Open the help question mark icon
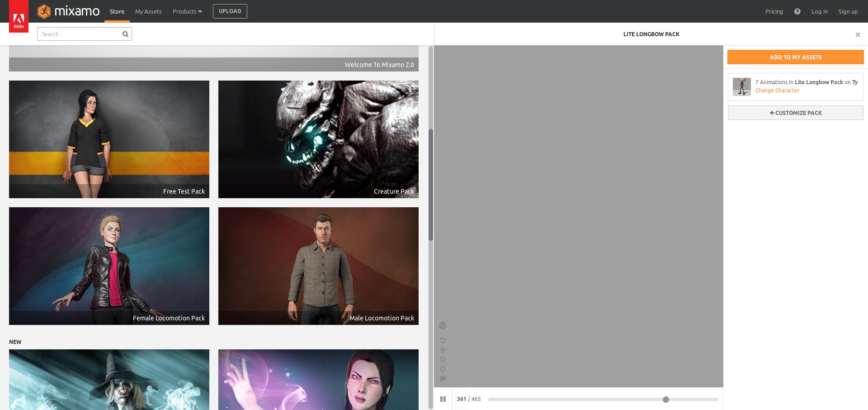Image resolution: width=868 pixels, height=410 pixels. click(x=797, y=12)
